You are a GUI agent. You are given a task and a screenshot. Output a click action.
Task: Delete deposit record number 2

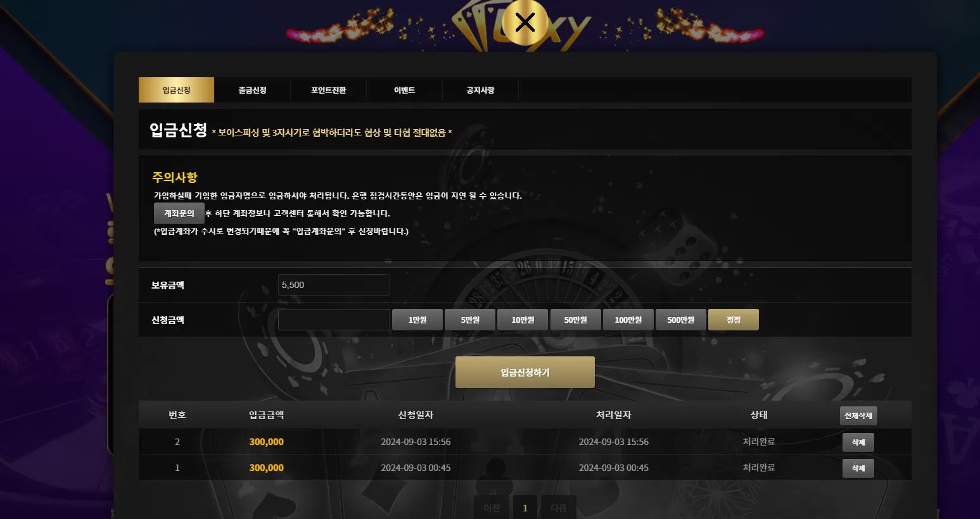858,442
